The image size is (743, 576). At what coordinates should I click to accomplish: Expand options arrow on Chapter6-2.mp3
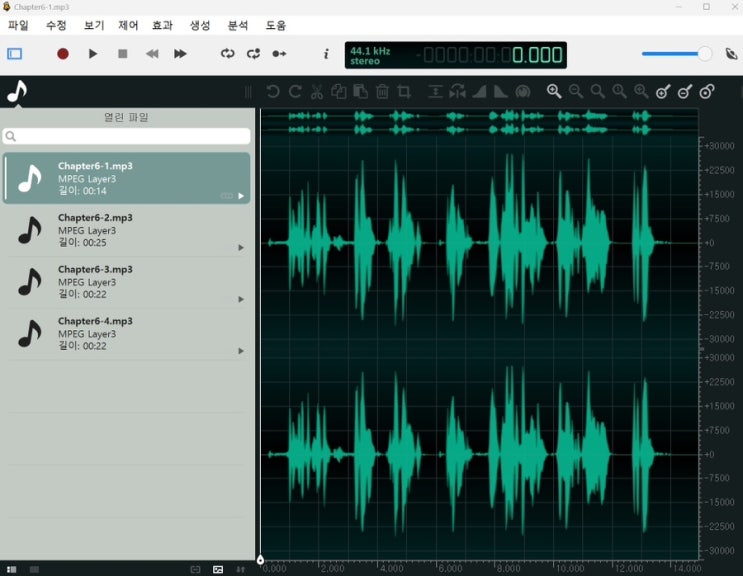241,247
